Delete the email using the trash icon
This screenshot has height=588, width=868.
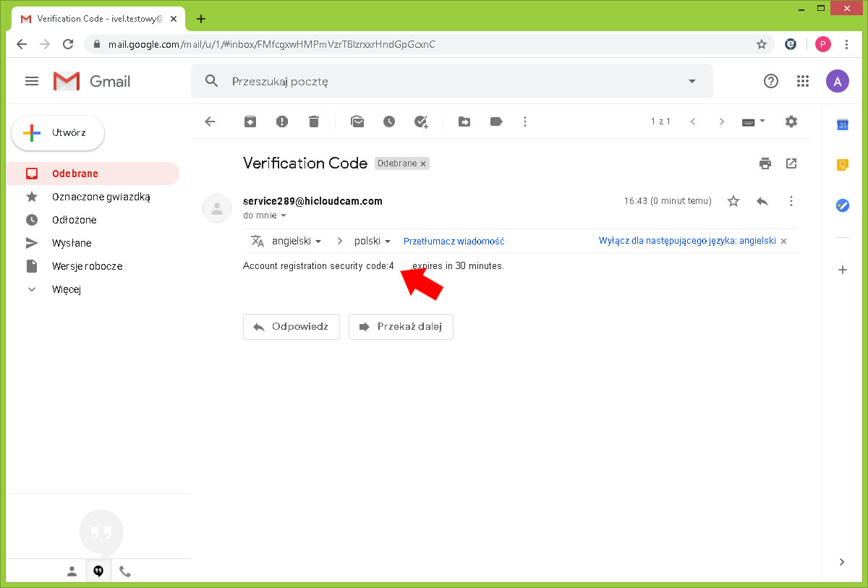314,122
